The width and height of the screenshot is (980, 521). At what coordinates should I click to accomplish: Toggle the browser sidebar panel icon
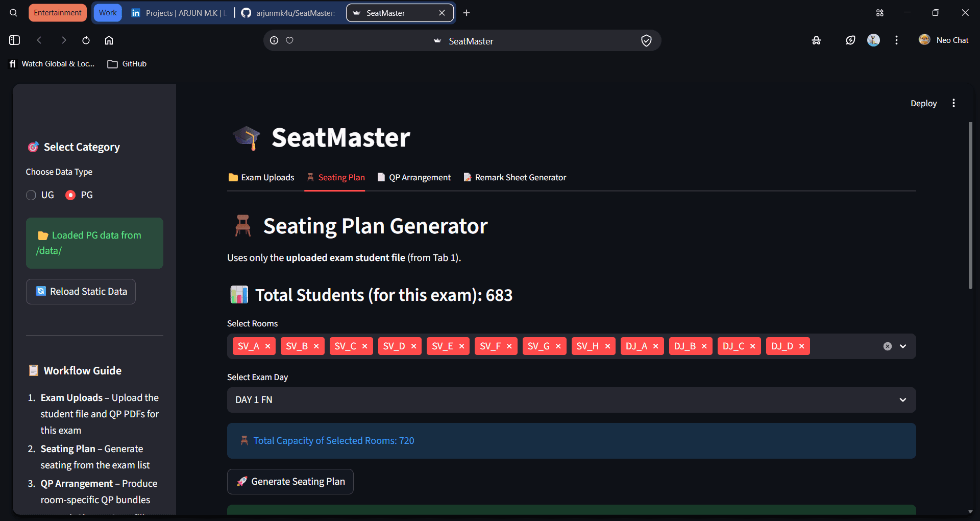14,40
